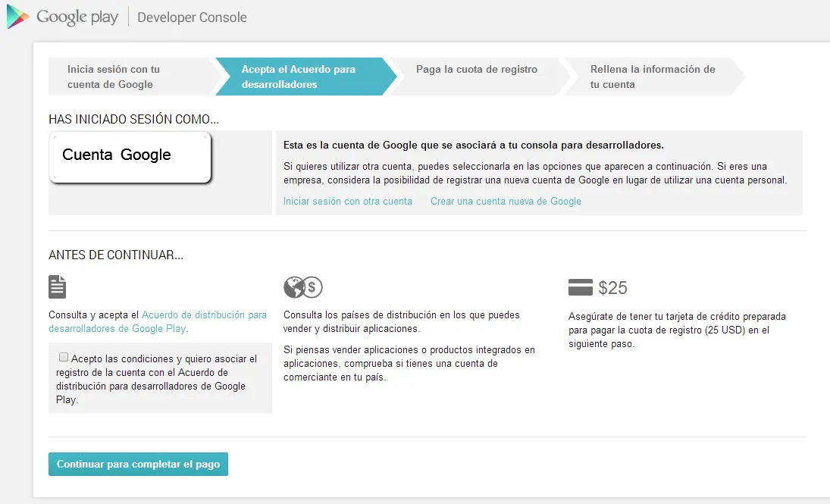Click 'Crear una cuenta nueva de Google' link
Image resolution: width=830 pixels, height=504 pixels.
506,201
